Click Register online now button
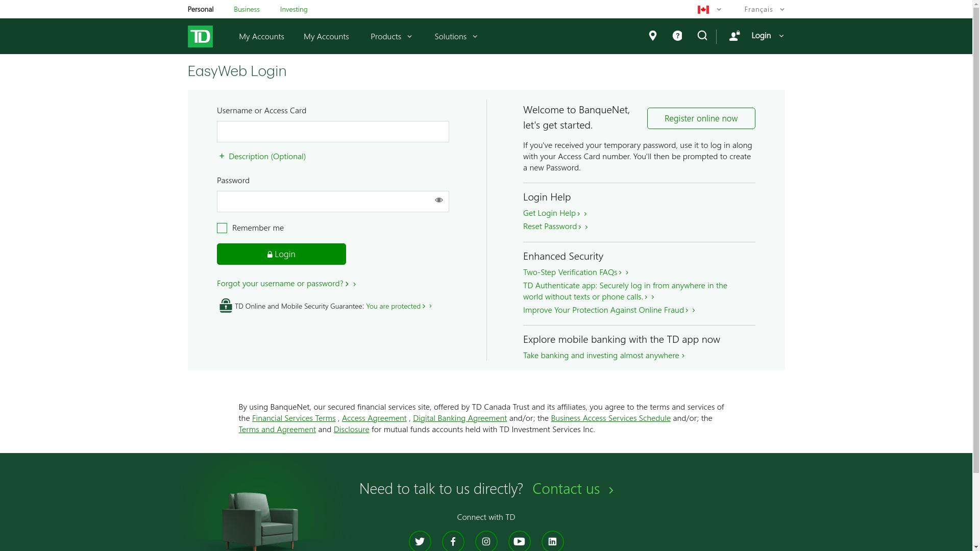Viewport: 980px width, 551px height. click(701, 118)
